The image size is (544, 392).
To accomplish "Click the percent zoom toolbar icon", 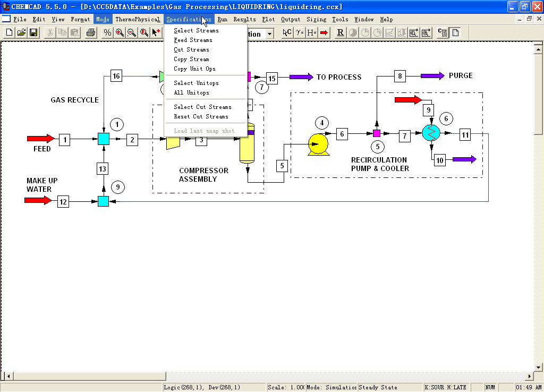I will click(x=107, y=32).
